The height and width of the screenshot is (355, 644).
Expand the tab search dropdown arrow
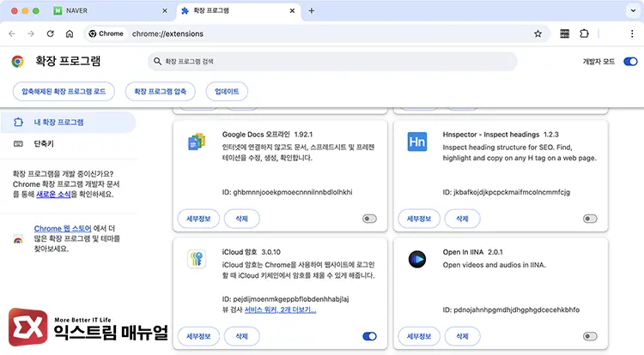coord(633,10)
